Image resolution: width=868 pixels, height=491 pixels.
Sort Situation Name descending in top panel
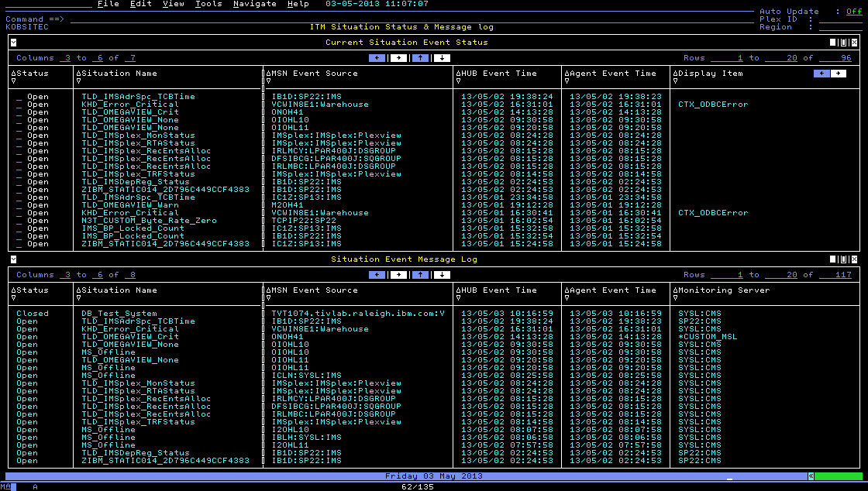(78, 81)
